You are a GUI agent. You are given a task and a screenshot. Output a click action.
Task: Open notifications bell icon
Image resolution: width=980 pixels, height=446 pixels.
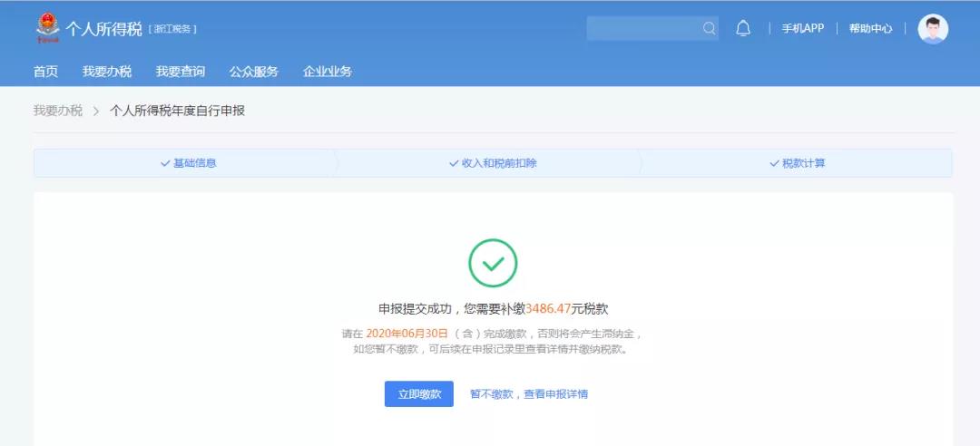click(x=743, y=29)
